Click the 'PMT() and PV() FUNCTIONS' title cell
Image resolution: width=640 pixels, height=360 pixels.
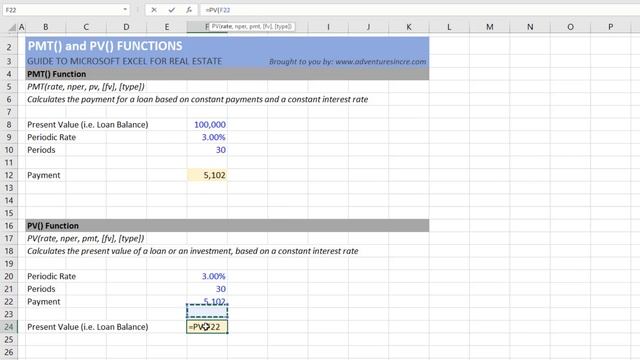[105, 46]
